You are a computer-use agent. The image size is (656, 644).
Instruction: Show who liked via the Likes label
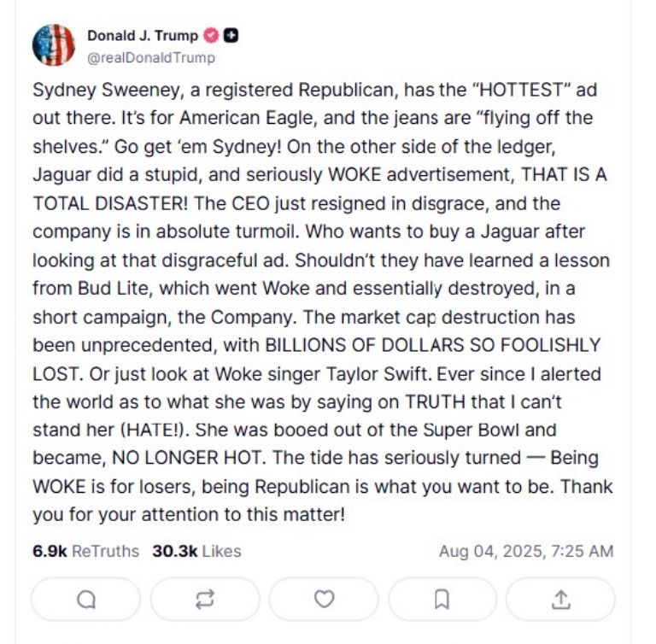pyautogui.click(x=221, y=551)
